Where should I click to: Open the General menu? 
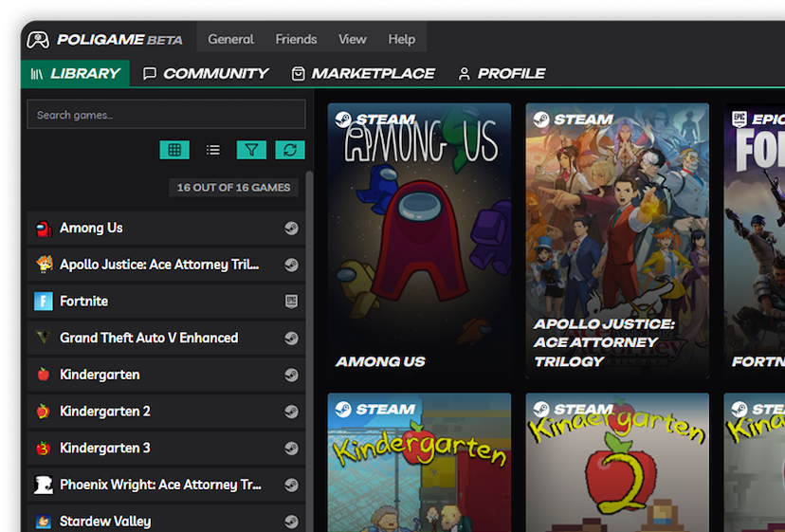[x=230, y=39]
